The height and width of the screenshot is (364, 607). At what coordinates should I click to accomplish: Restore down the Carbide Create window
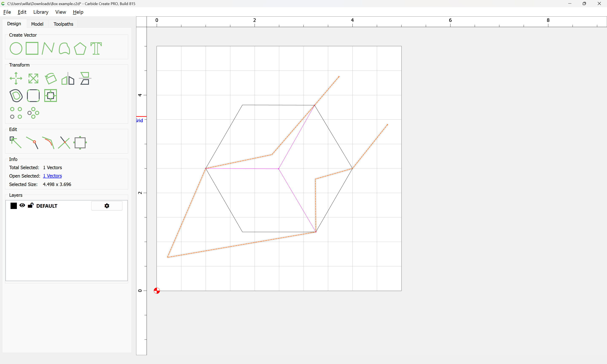coord(584,3)
